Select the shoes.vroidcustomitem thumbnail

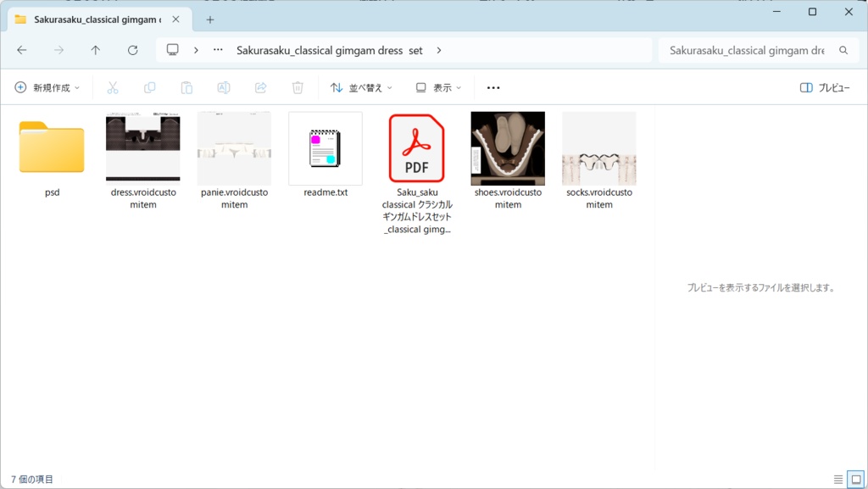click(508, 148)
